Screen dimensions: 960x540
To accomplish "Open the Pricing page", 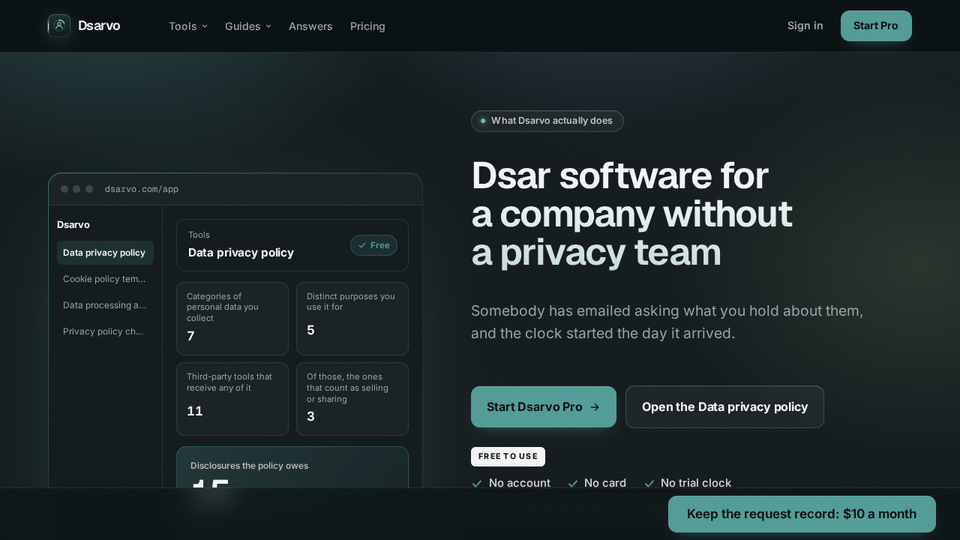I will tap(367, 26).
